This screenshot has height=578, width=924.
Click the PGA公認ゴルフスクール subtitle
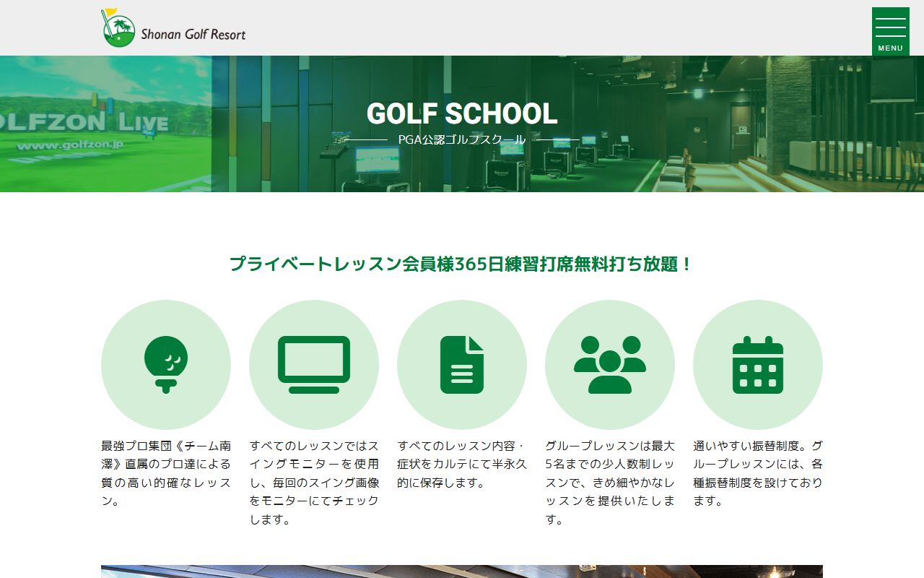click(462, 139)
